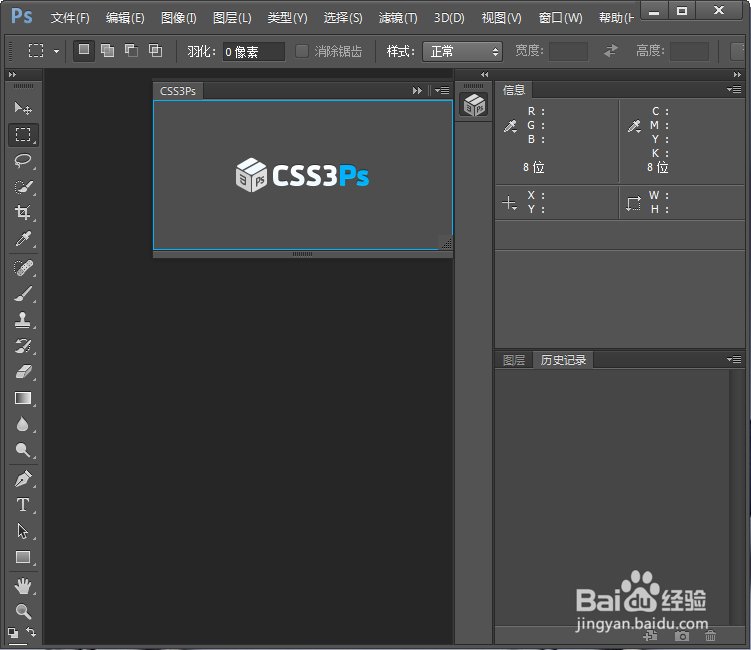Click the CSS3Ps collapsed panel icon
Screen dimensions: 751x650
coord(474,105)
